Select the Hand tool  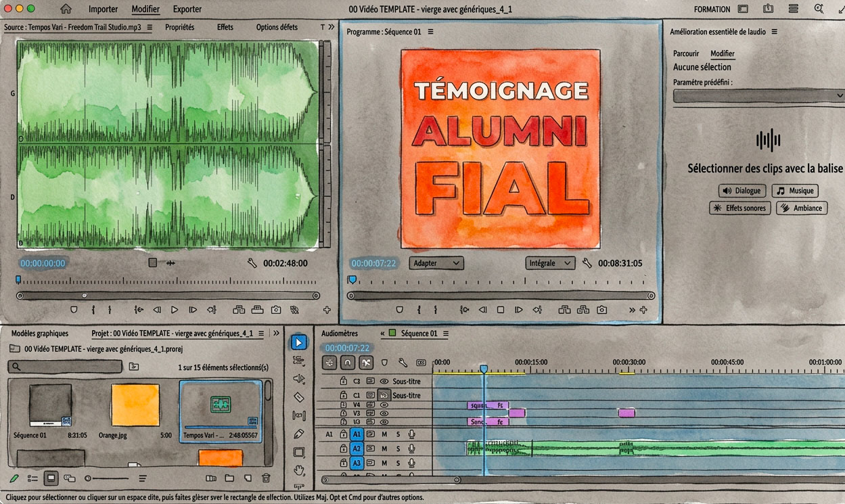coord(298,469)
